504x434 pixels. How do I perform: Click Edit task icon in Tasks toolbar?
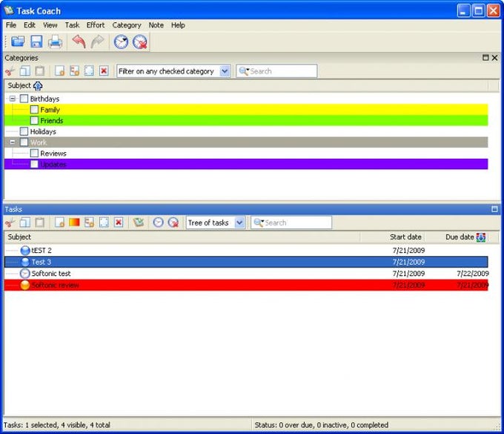104,223
